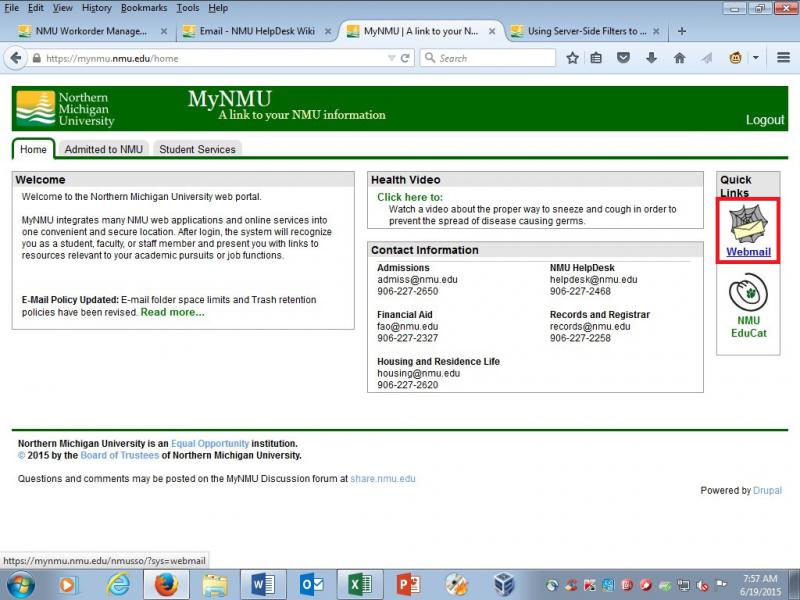Reload the page with the refresh icon
Screen dimensions: 800x600
click(405, 58)
